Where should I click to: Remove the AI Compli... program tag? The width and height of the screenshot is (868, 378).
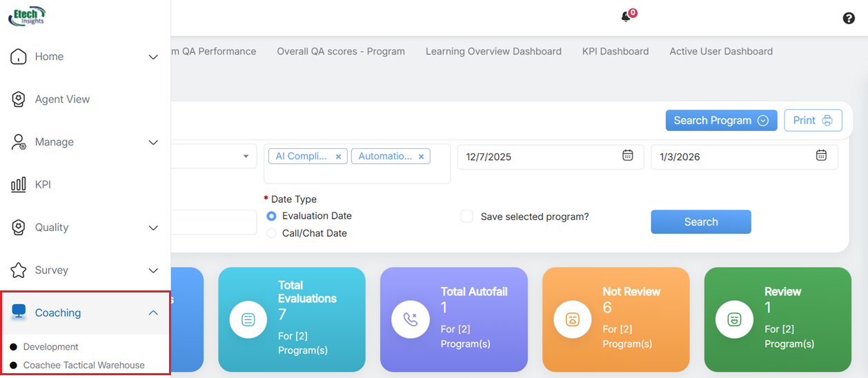coord(338,157)
